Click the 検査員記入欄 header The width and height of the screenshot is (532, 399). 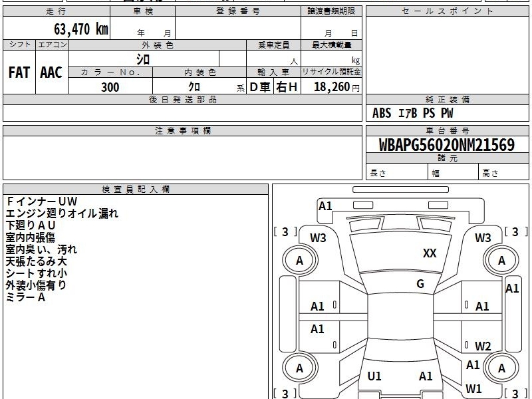(136, 190)
